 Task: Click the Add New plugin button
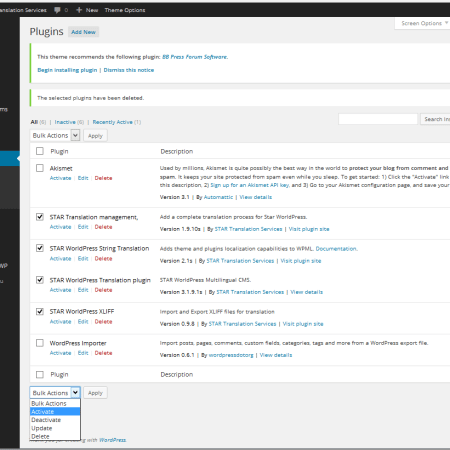[83, 32]
